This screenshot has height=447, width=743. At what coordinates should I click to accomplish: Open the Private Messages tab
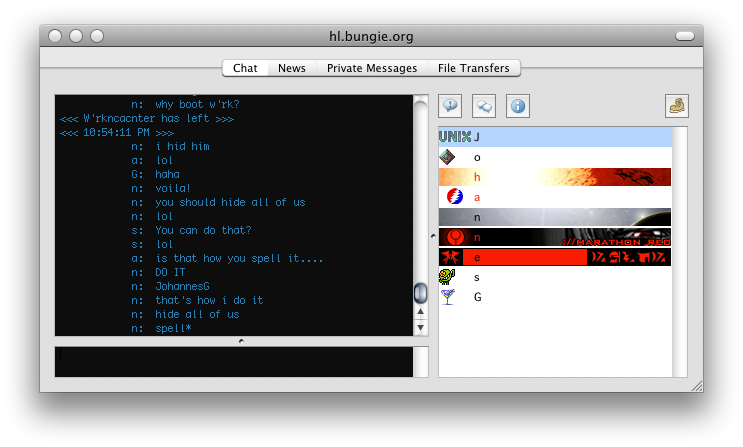point(371,68)
